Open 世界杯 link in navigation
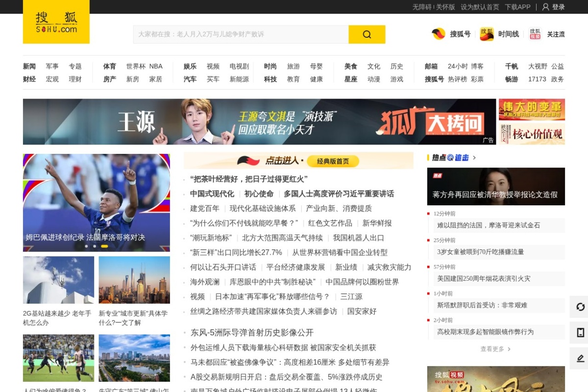The width and height of the screenshot is (588, 392). [136, 66]
